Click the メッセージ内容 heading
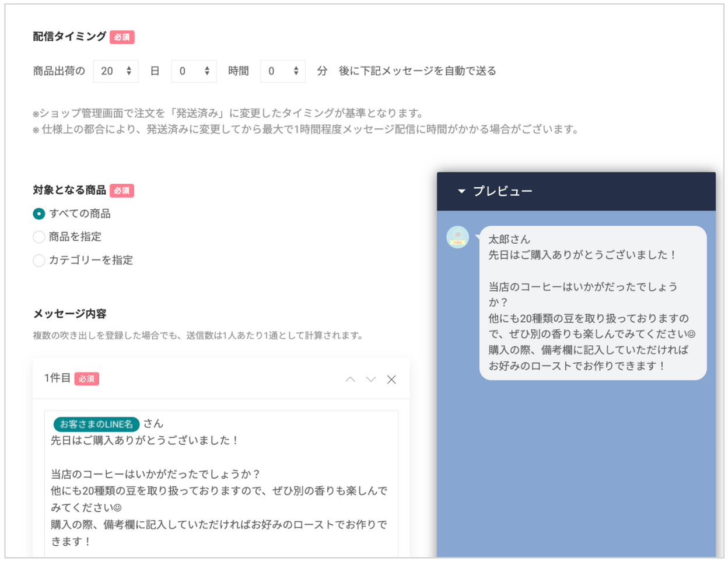 pos(69,314)
